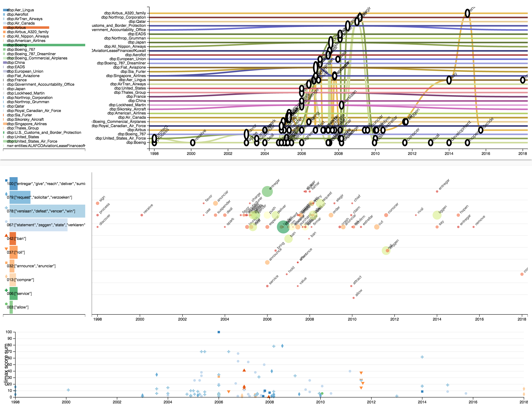Viewport: 532px width, 408px height.
Task: Select the ban bubble near 2007
Action: [288, 239]
